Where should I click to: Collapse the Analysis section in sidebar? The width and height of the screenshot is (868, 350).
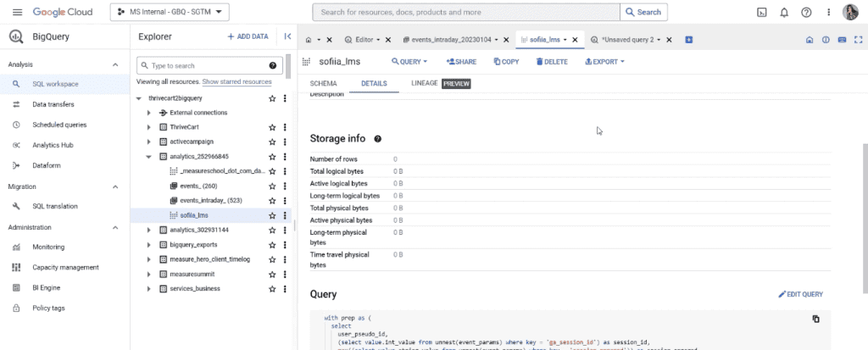[x=115, y=64]
